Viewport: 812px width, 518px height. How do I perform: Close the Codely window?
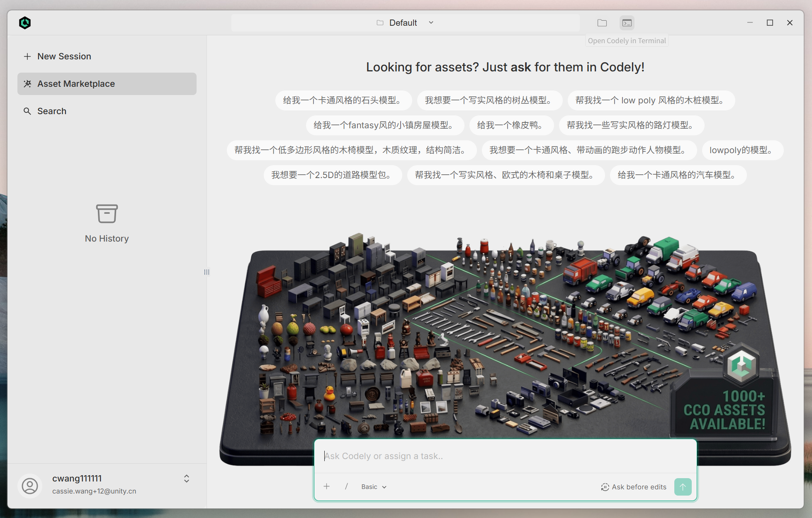click(x=790, y=23)
